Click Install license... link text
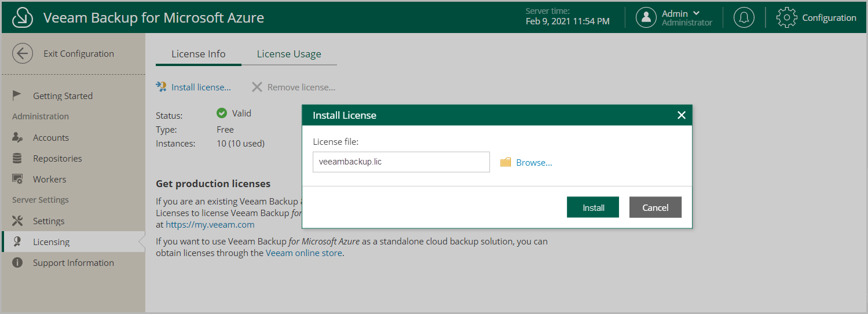868x314 pixels. [201, 87]
